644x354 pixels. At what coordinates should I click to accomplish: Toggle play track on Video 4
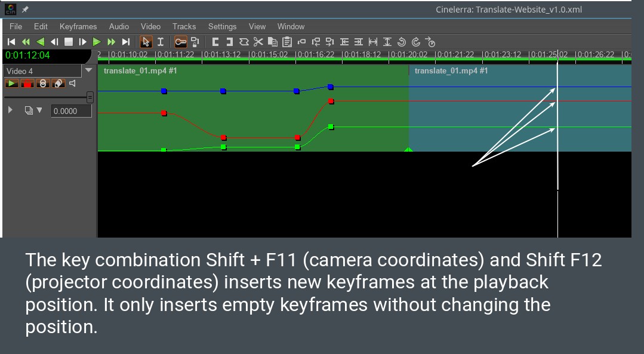coord(12,84)
